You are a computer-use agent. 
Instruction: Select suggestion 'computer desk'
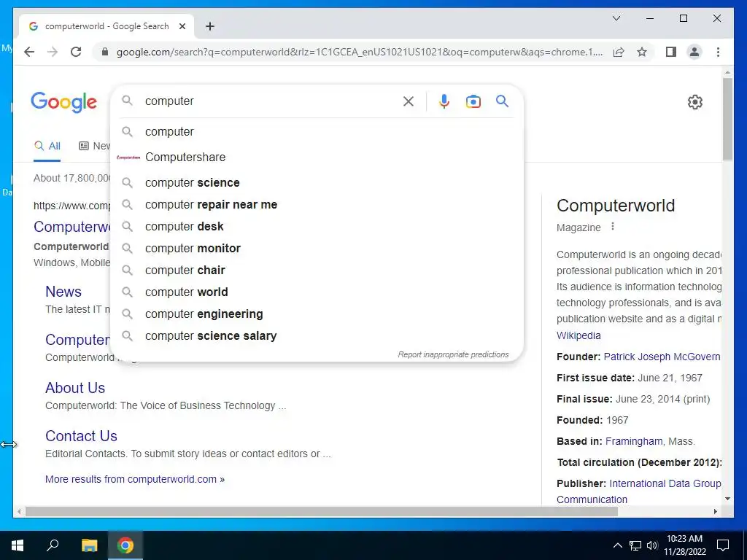[x=317, y=227]
